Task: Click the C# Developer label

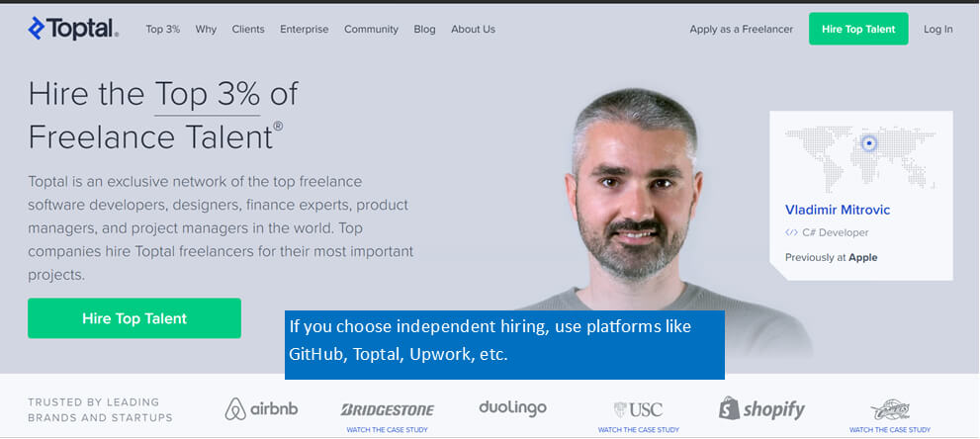Action: (x=836, y=232)
